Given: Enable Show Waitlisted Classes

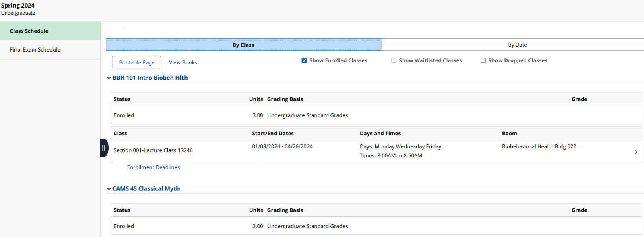Looking at the screenshot, I should [x=394, y=60].
